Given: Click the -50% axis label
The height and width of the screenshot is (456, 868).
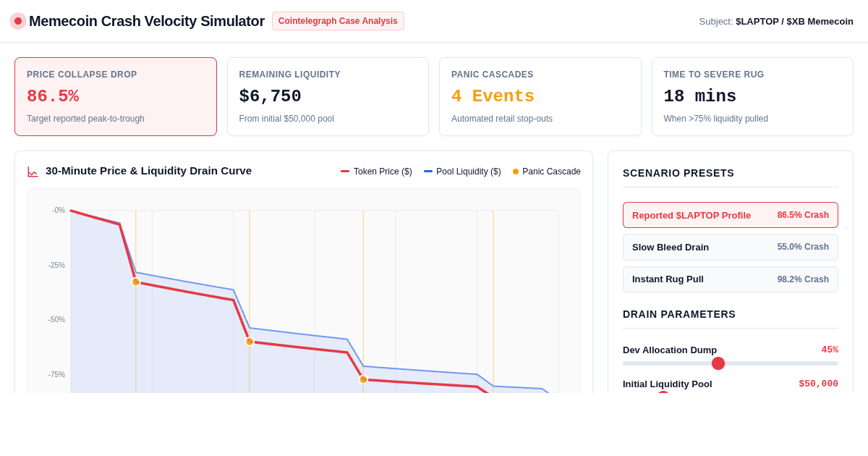Looking at the screenshot, I should (56, 320).
